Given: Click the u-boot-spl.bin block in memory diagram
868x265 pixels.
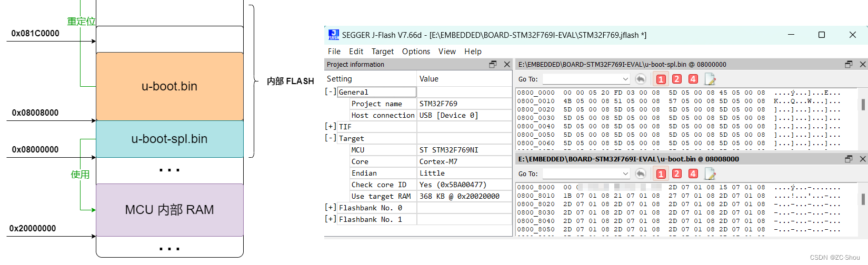Looking at the screenshot, I should point(169,139).
